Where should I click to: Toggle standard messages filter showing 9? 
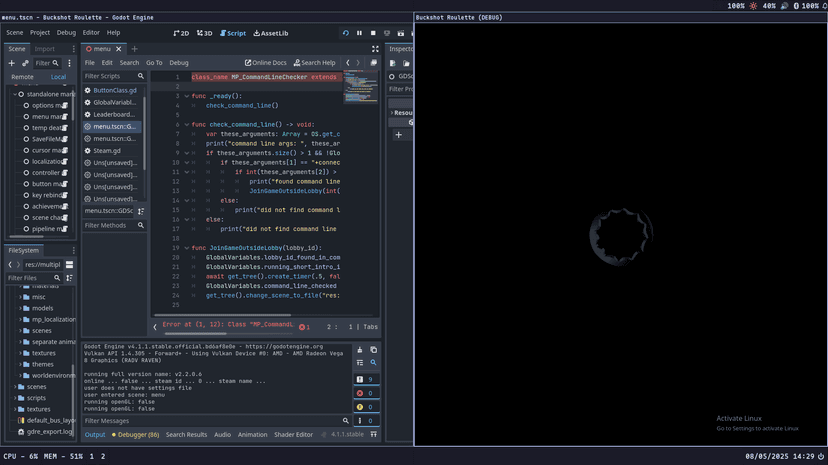365,379
